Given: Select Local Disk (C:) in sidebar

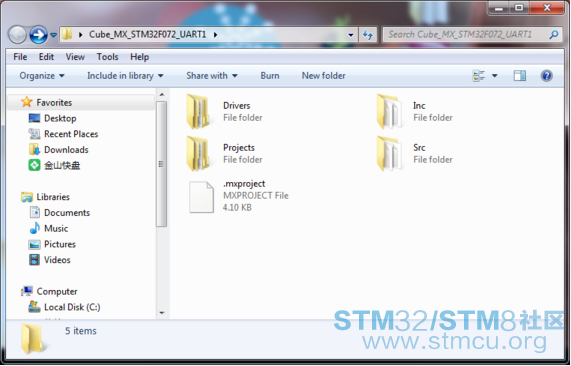Looking at the screenshot, I should coord(64,307).
